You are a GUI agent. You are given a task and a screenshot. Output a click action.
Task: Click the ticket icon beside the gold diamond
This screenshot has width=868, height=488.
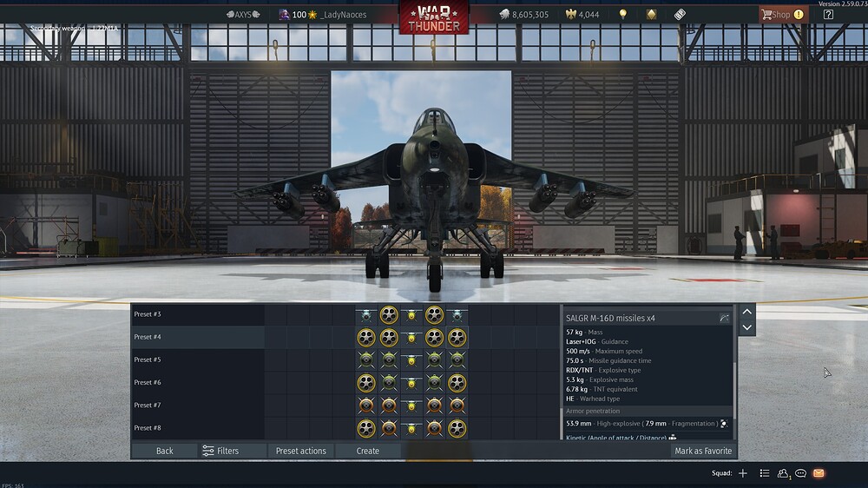coord(680,15)
